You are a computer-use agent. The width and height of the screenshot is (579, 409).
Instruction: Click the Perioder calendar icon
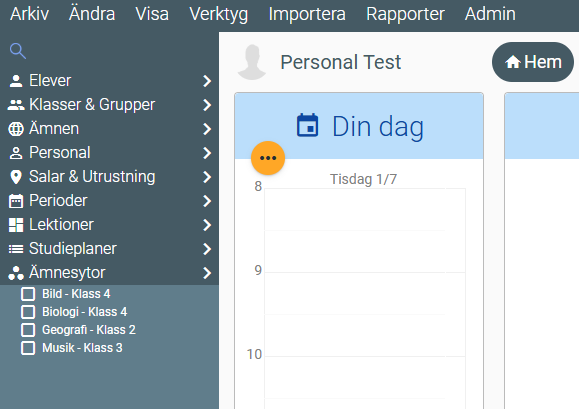point(16,201)
